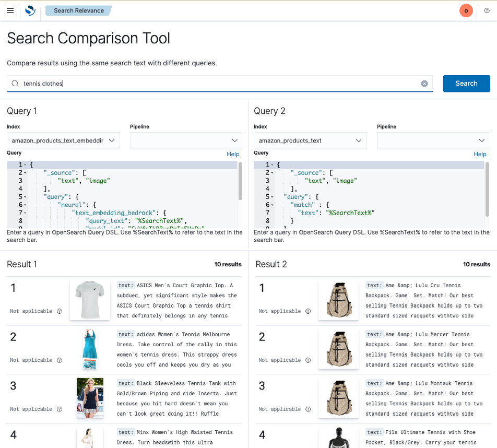497x448 pixels.
Task: Click the OpenSearch logo
Action: 30,10
